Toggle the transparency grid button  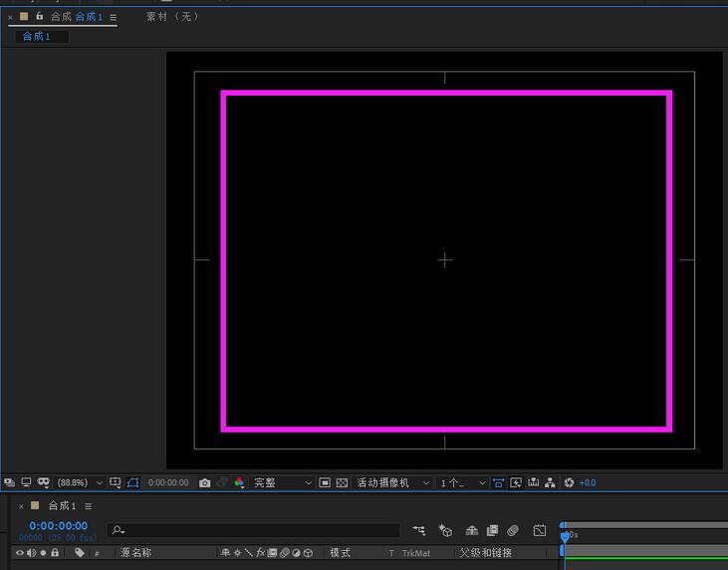pyautogui.click(x=342, y=482)
